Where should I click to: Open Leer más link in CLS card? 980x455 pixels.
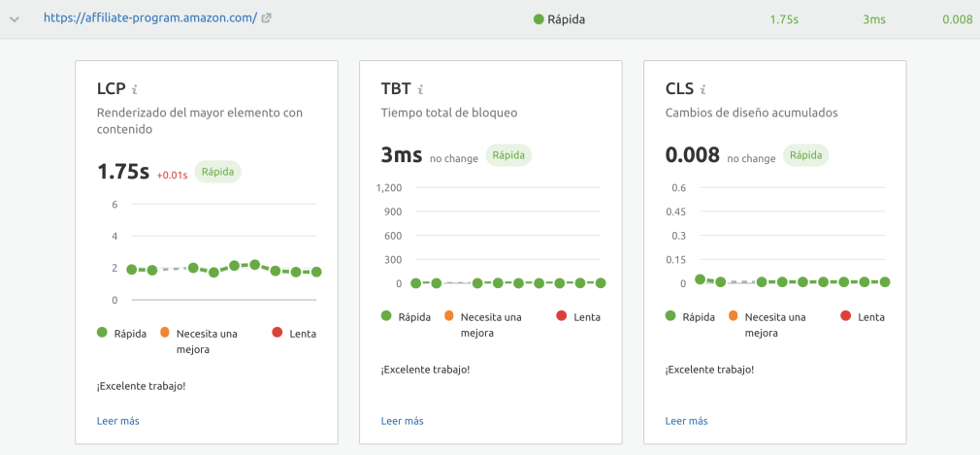point(687,421)
